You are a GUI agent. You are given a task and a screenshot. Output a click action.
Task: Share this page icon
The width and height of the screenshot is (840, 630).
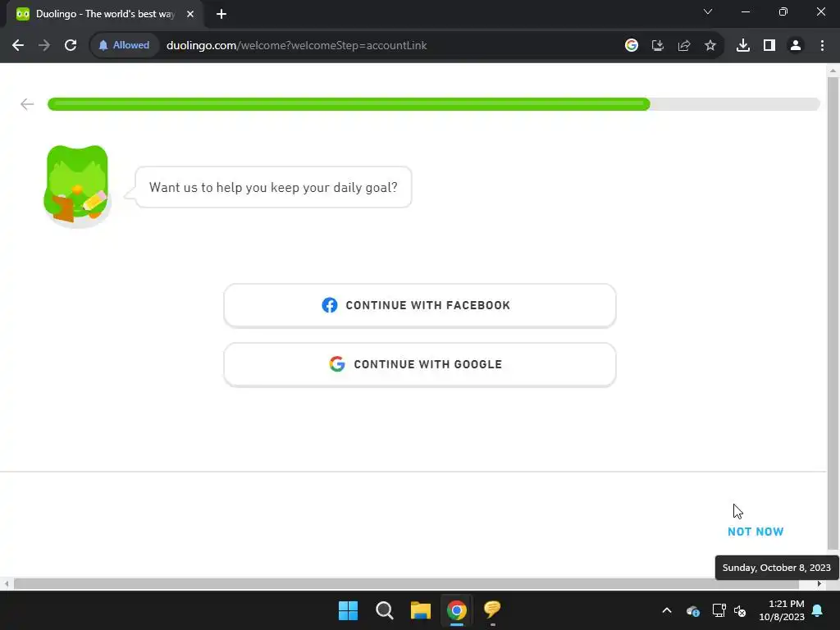click(x=683, y=45)
